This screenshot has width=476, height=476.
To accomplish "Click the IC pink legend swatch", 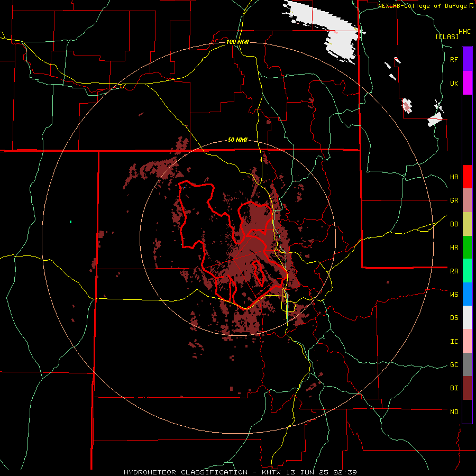I will 467,341.
